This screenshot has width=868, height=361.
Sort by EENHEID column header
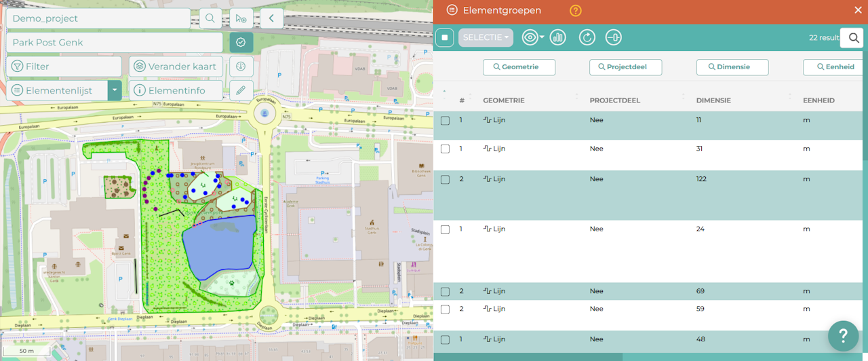[818, 100]
